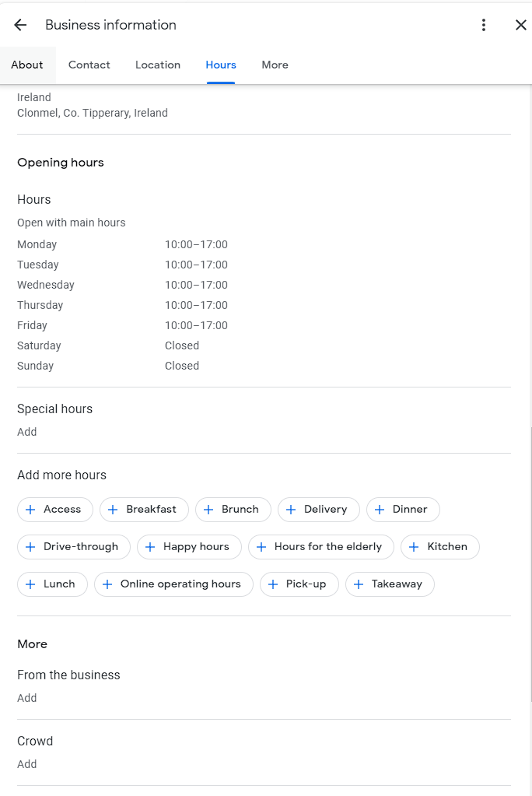
Task: Open the Contact tab
Action: pyautogui.click(x=89, y=65)
